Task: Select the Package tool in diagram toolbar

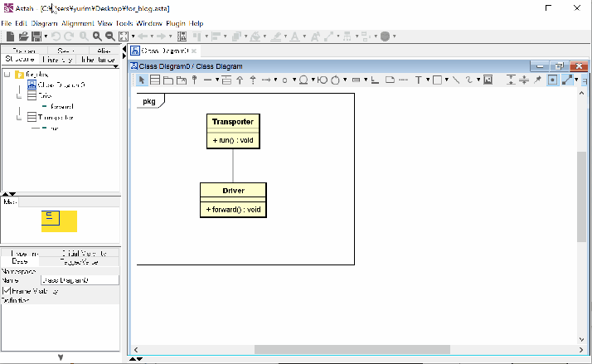Action: pos(168,80)
